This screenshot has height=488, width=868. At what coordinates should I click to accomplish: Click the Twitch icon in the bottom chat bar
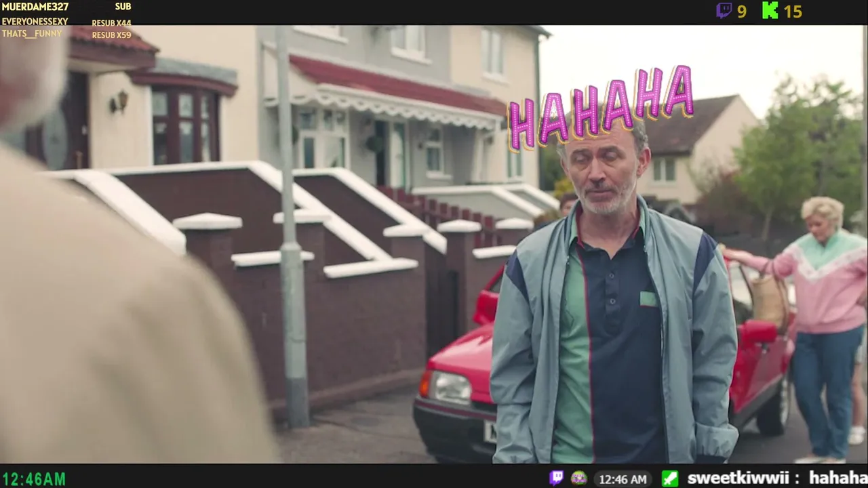click(556, 478)
